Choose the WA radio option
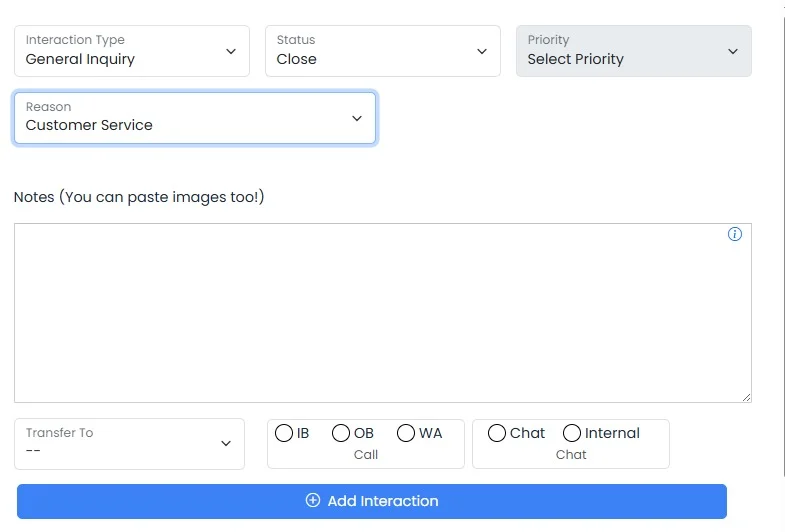785x532 pixels. [x=406, y=433]
